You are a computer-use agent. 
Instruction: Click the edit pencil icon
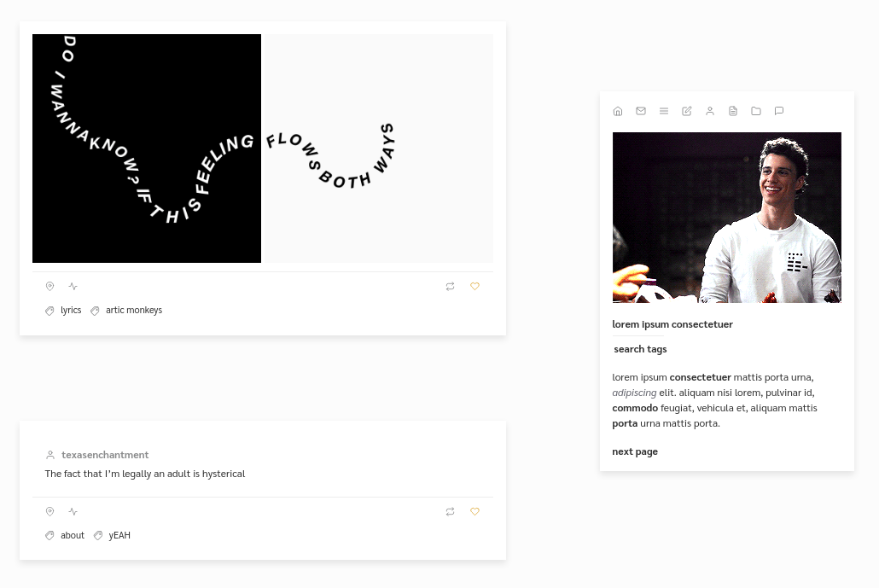pos(687,111)
